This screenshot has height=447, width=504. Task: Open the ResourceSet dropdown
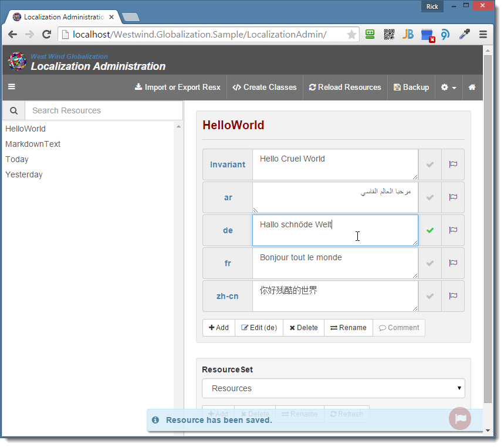coord(333,388)
